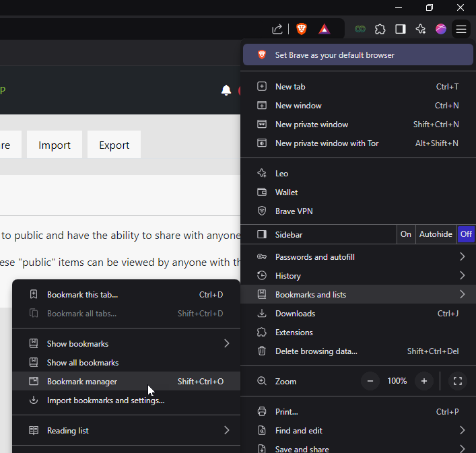This screenshot has height=453, width=476.
Task: Click the Import bookmarks download icon
Action: tap(34, 400)
